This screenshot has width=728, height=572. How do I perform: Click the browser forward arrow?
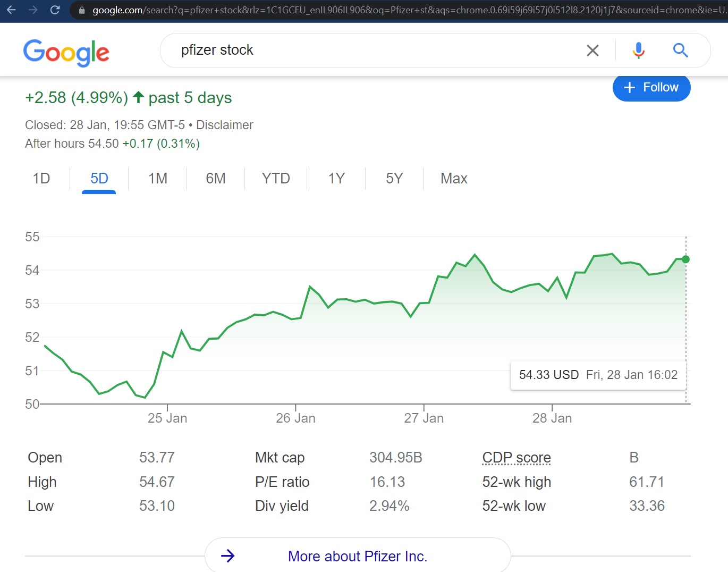click(33, 10)
